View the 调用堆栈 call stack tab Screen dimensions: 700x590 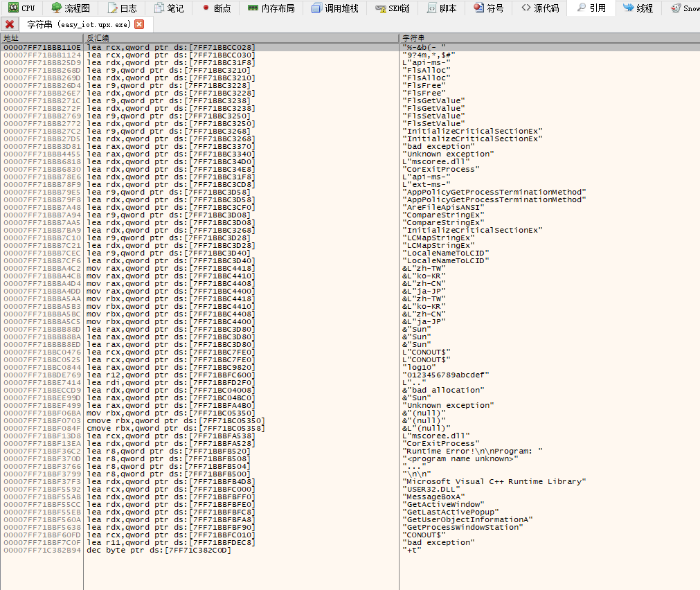point(334,8)
